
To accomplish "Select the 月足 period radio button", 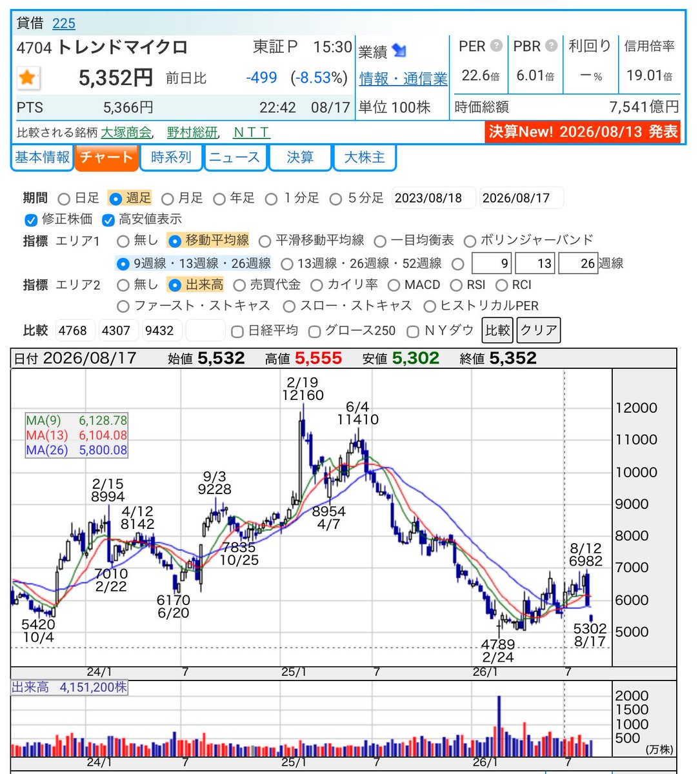I will [168, 199].
